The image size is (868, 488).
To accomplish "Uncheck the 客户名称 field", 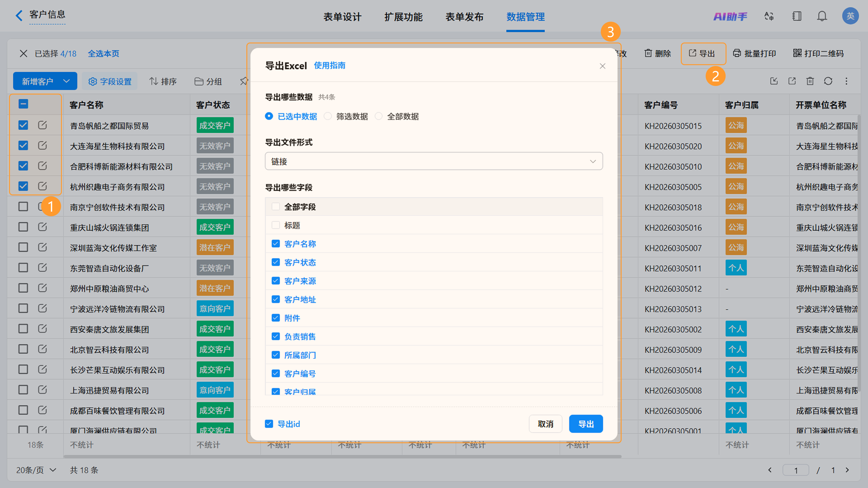I will pos(276,244).
